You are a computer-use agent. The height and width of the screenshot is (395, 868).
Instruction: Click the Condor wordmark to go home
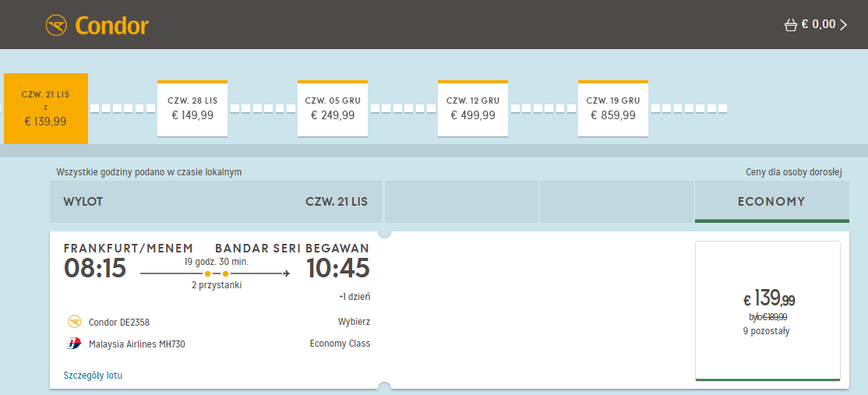pos(112,26)
